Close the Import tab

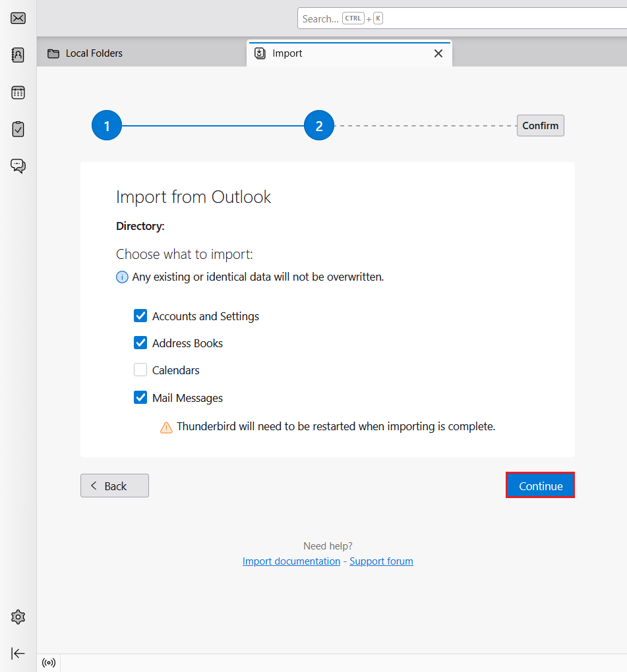coord(438,53)
